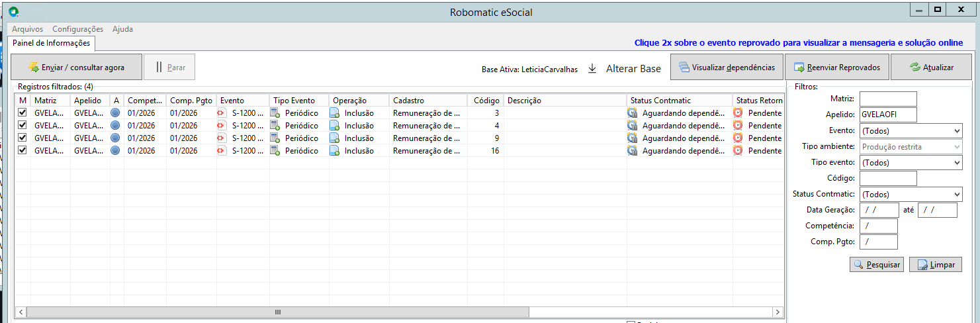Click Aguardando dependência status icon, Código 16 row
The width and height of the screenshot is (980, 323).
(x=633, y=150)
